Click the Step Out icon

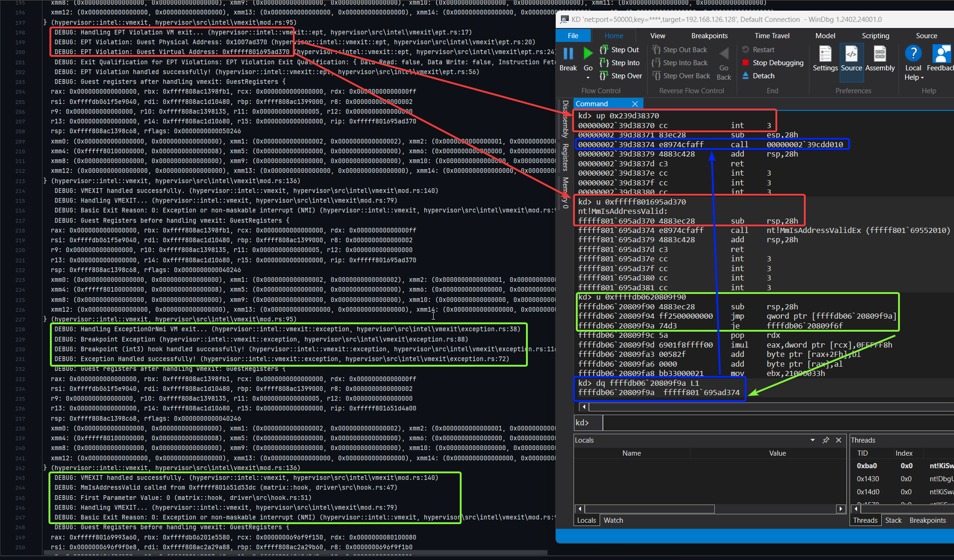click(604, 49)
